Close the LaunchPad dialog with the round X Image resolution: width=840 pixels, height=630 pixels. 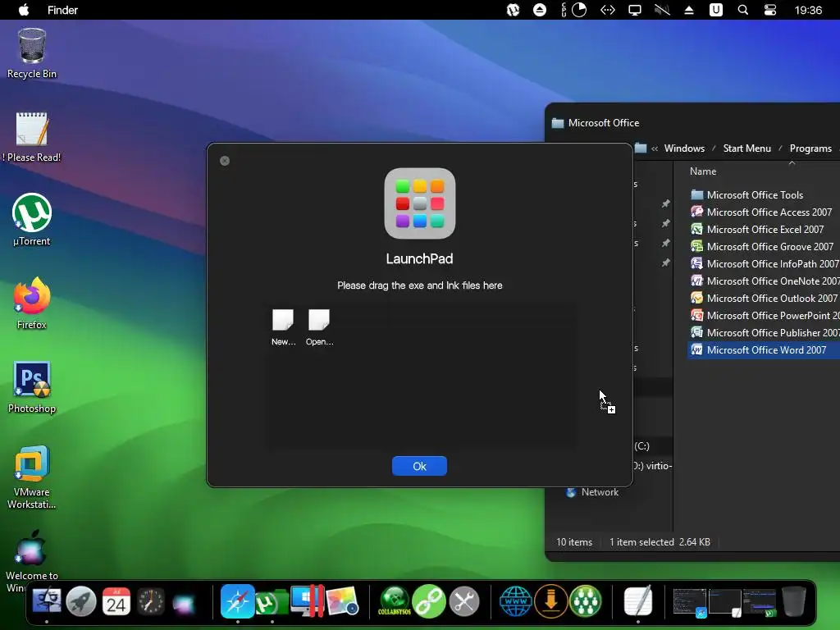[225, 161]
